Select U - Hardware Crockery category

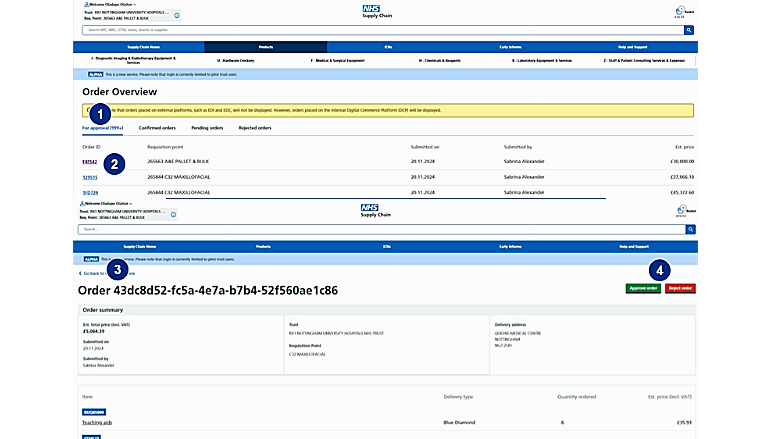click(236, 60)
